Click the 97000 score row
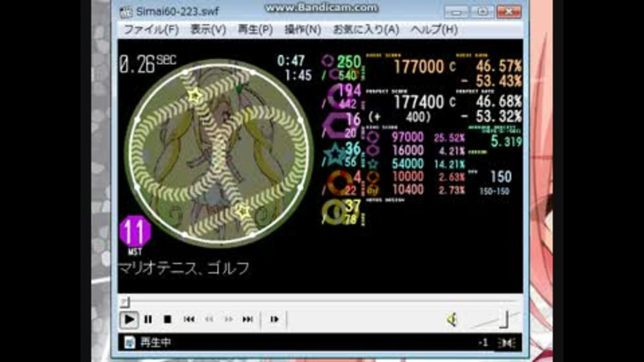Viewport: 644px width, 362px height. pyautogui.click(x=416, y=137)
